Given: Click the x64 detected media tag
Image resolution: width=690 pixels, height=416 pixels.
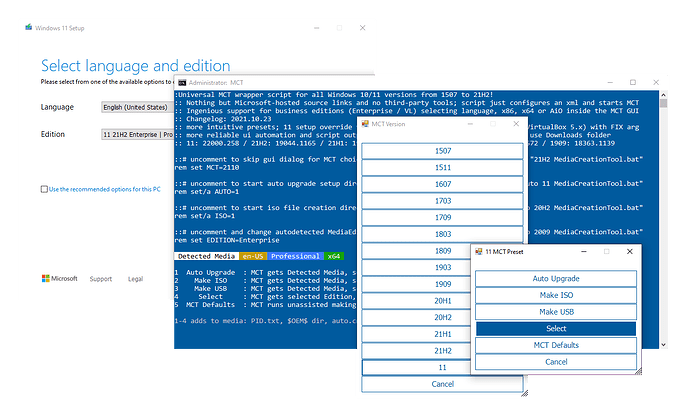Looking at the screenshot, I should pyautogui.click(x=334, y=256).
